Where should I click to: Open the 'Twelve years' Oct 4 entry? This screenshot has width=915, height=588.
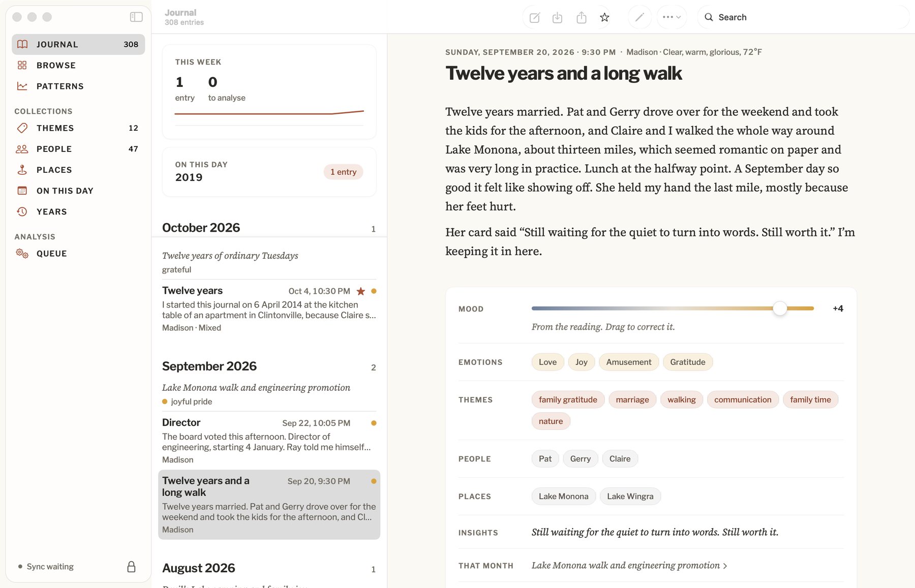(x=269, y=308)
